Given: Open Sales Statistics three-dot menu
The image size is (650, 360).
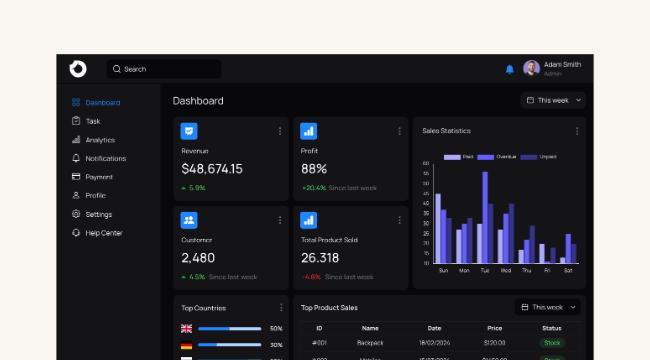Looking at the screenshot, I should coord(577,131).
